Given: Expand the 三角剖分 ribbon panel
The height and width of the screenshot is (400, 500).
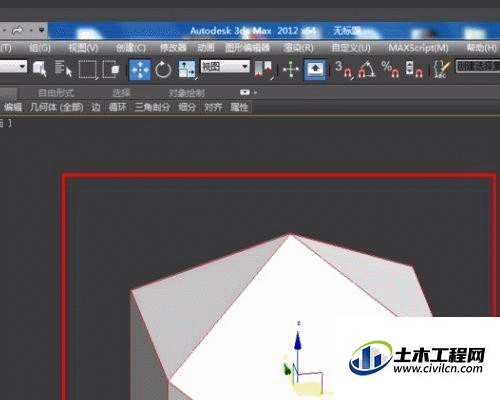Looking at the screenshot, I should pyautogui.click(x=152, y=107).
